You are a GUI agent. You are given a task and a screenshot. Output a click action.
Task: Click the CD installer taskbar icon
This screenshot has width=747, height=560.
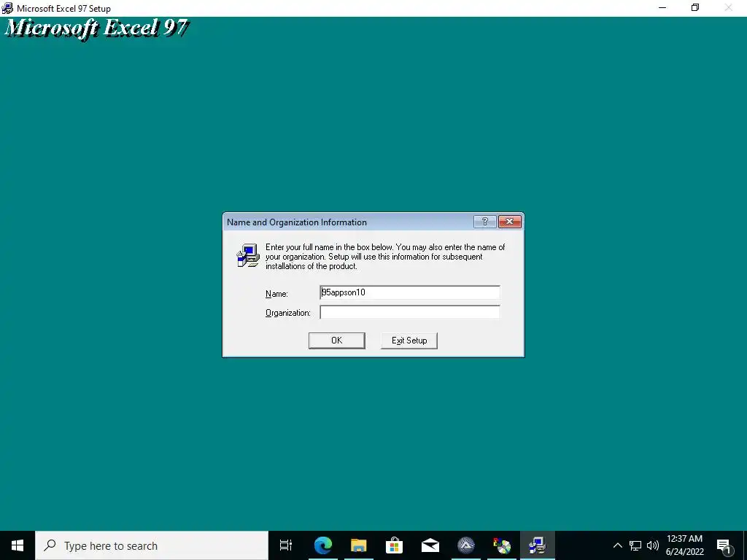[502, 545]
